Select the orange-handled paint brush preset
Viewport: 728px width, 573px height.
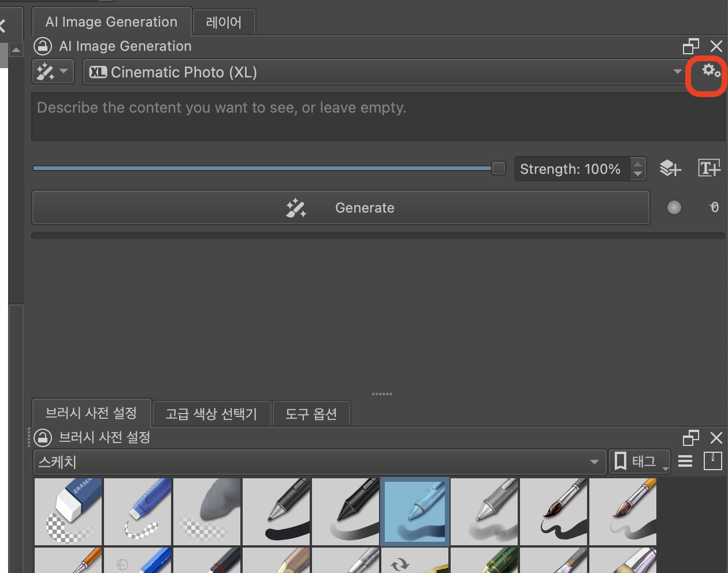click(623, 511)
